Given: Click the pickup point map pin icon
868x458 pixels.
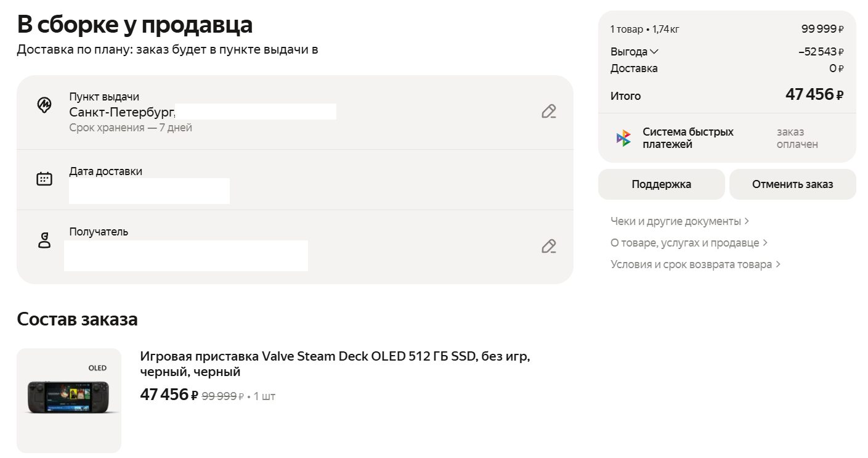Looking at the screenshot, I should [x=44, y=105].
